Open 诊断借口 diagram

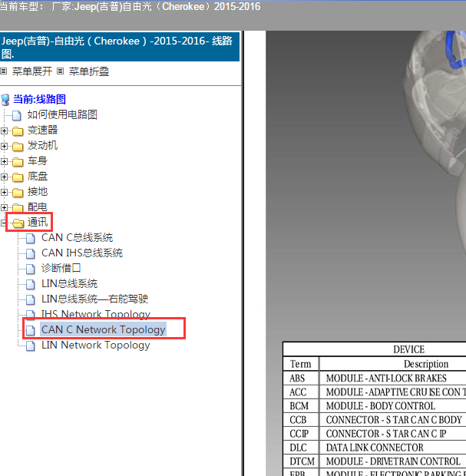click(x=61, y=269)
